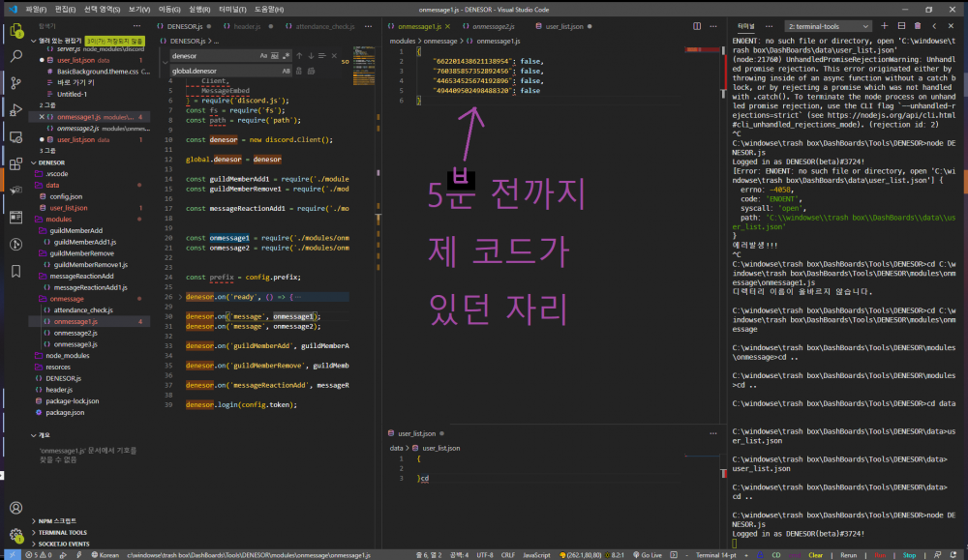The width and height of the screenshot is (968, 560).
Task: Go to next match in find widget
Action: click(311, 55)
